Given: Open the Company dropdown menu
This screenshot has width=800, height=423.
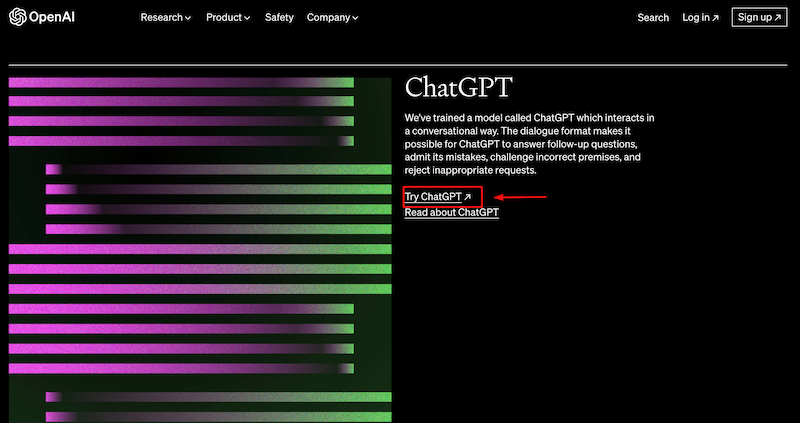Looking at the screenshot, I should (332, 17).
